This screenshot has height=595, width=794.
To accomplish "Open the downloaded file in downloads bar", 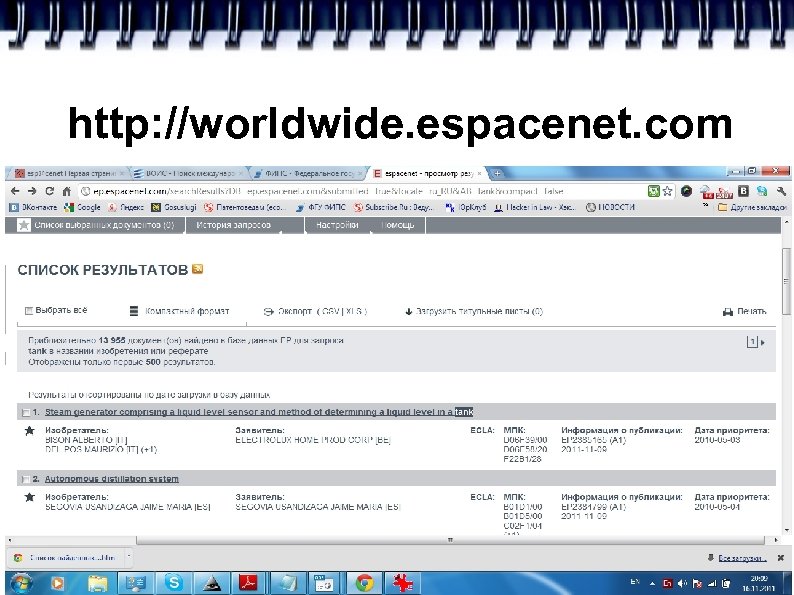I will [x=66, y=558].
